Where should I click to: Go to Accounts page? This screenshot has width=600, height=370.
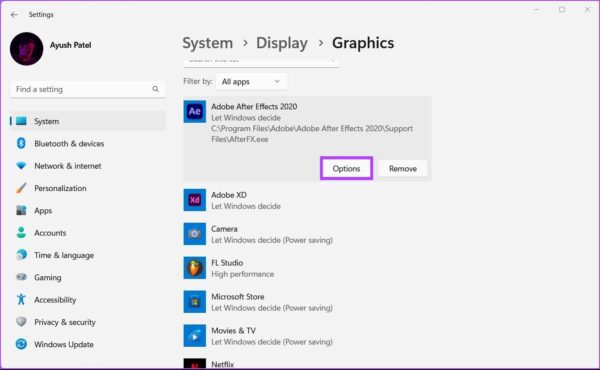[50, 233]
